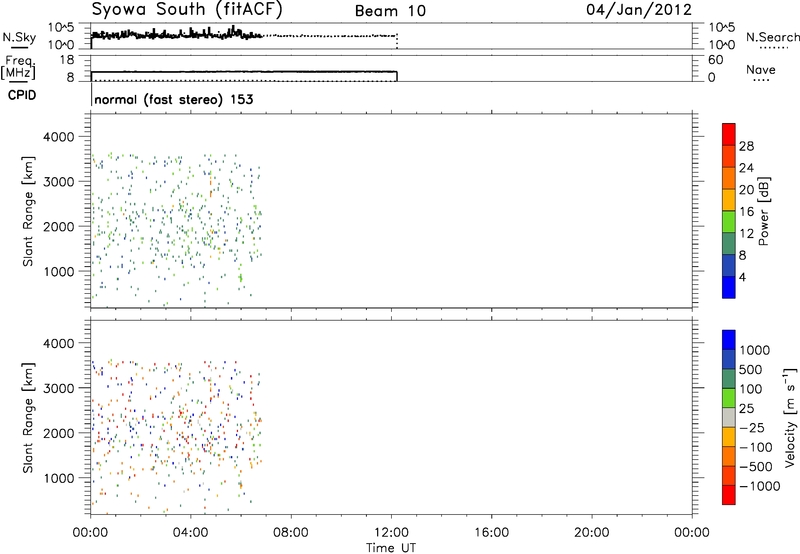Select the Power colorbar segment between 20 and 24
This screenshot has height=554, width=800.
729,178
